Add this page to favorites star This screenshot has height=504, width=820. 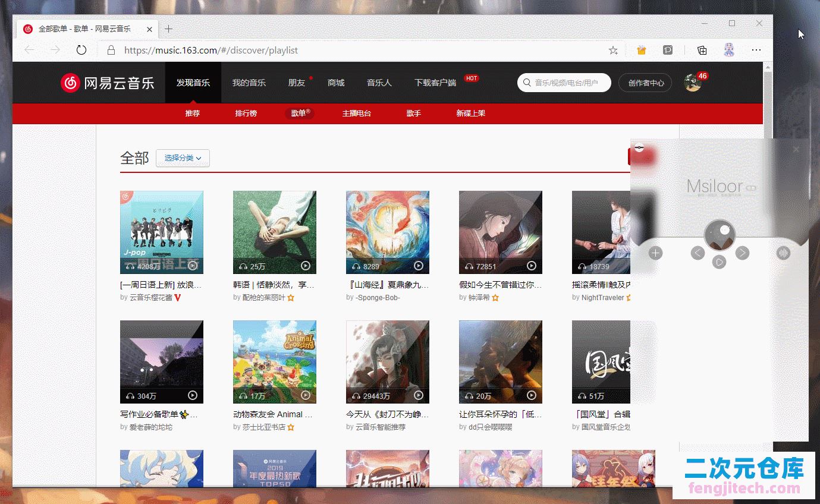point(613,51)
